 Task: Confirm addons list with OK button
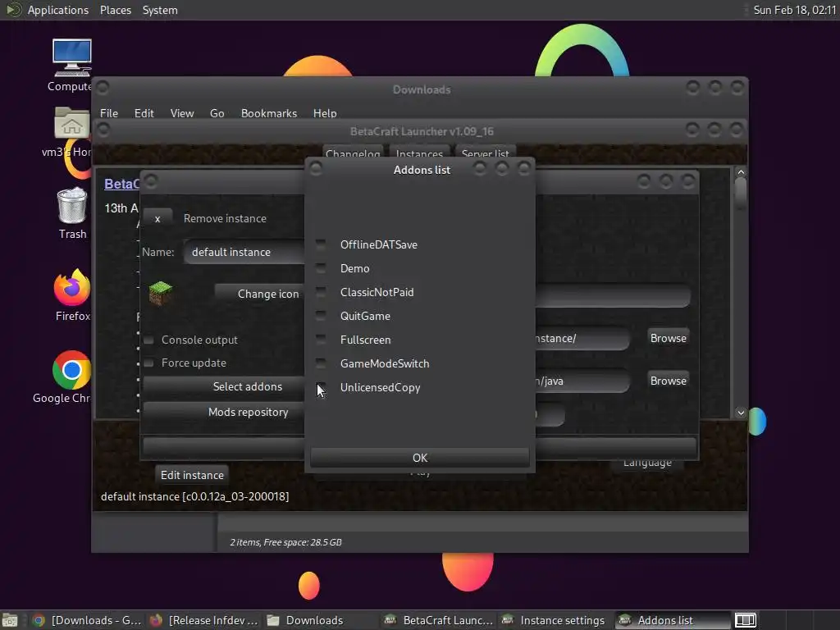point(420,458)
